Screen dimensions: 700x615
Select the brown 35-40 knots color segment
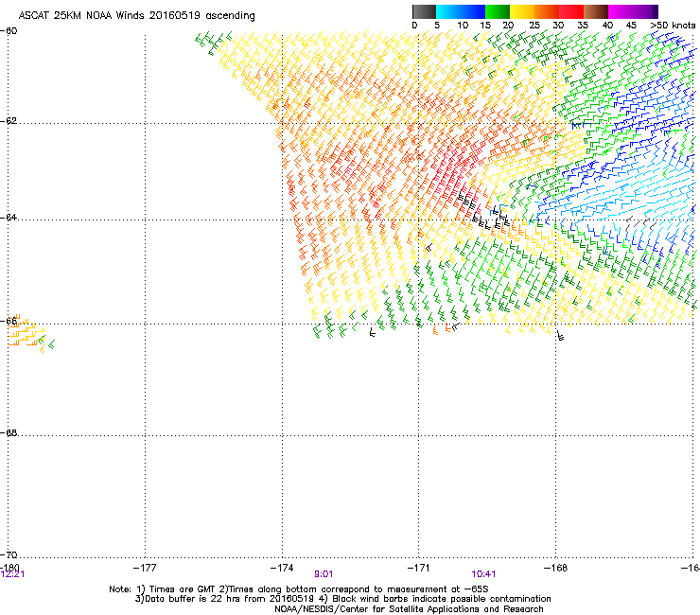pyautogui.click(x=596, y=11)
